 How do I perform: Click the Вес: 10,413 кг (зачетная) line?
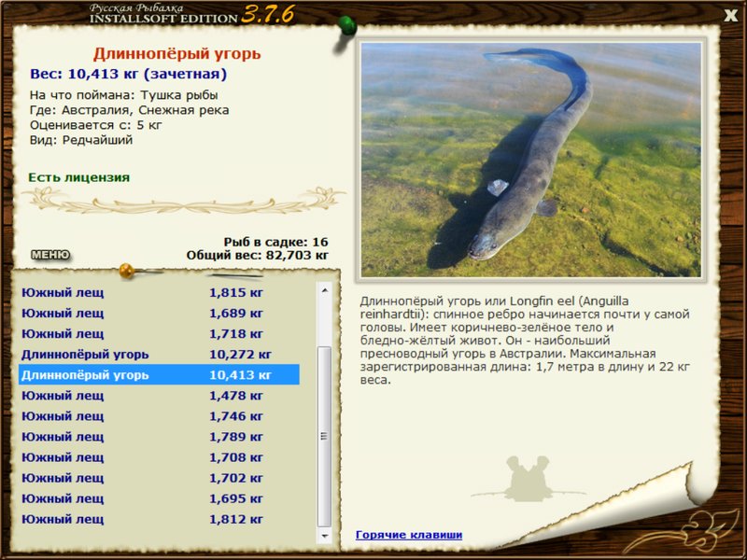pos(128,75)
